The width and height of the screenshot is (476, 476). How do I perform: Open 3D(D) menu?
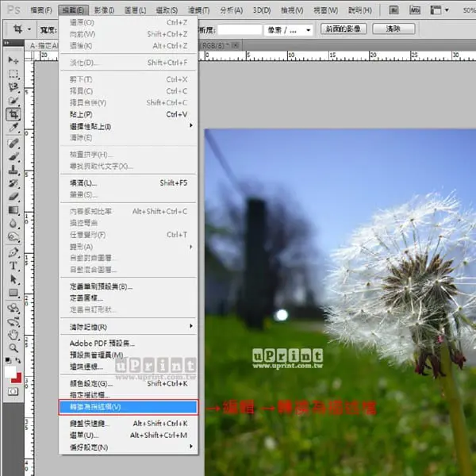tap(262, 10)
